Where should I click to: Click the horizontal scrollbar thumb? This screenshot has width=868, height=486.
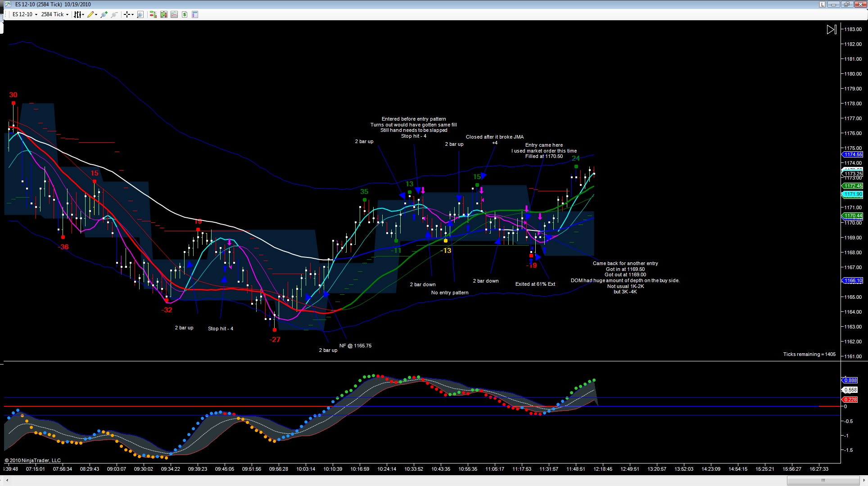pos(823,480)
